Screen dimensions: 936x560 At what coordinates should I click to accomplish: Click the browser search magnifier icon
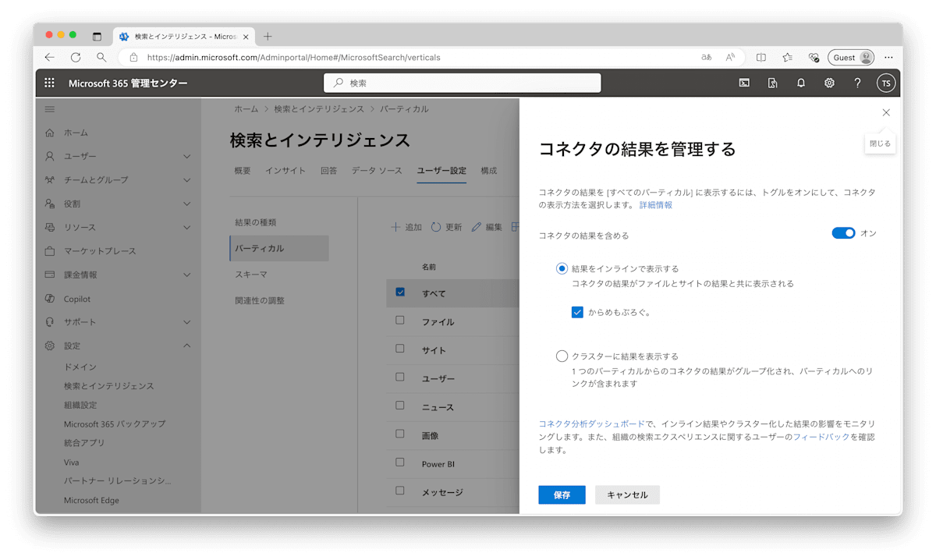coord(101,57)
